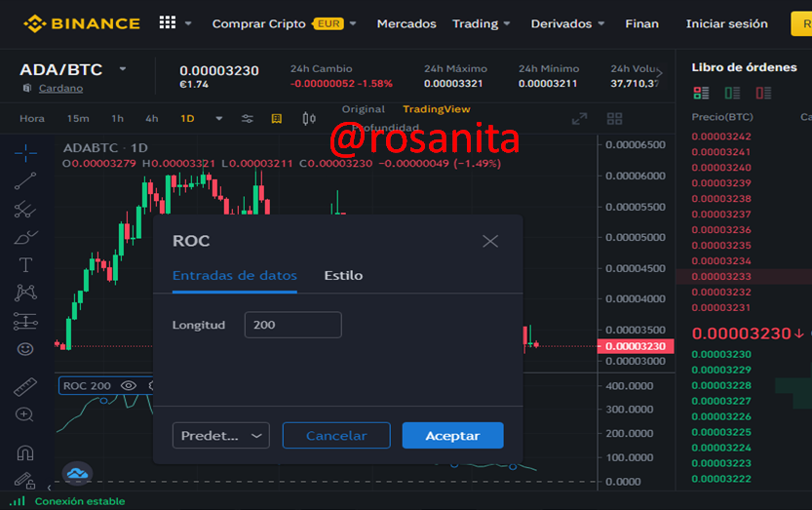Open the indicators icon in chart toolbar

(x=277, y=119)
